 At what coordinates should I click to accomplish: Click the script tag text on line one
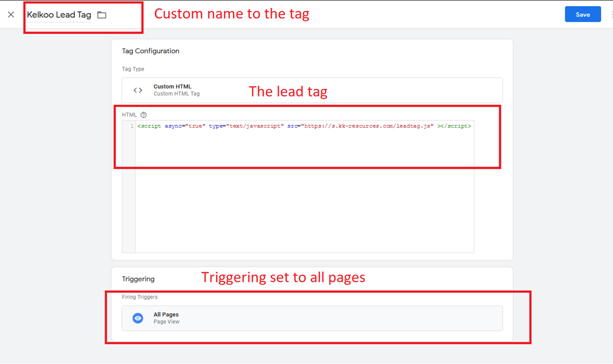coord(149,125)
